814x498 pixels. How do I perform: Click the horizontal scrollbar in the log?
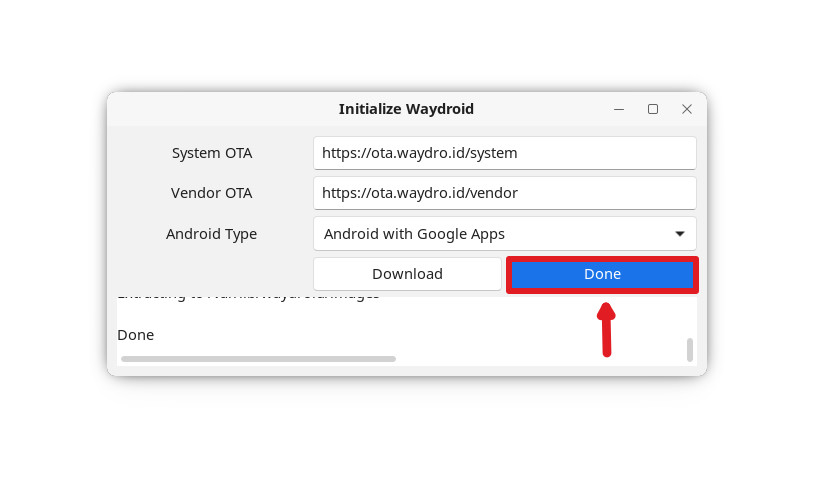pos(258,358)
